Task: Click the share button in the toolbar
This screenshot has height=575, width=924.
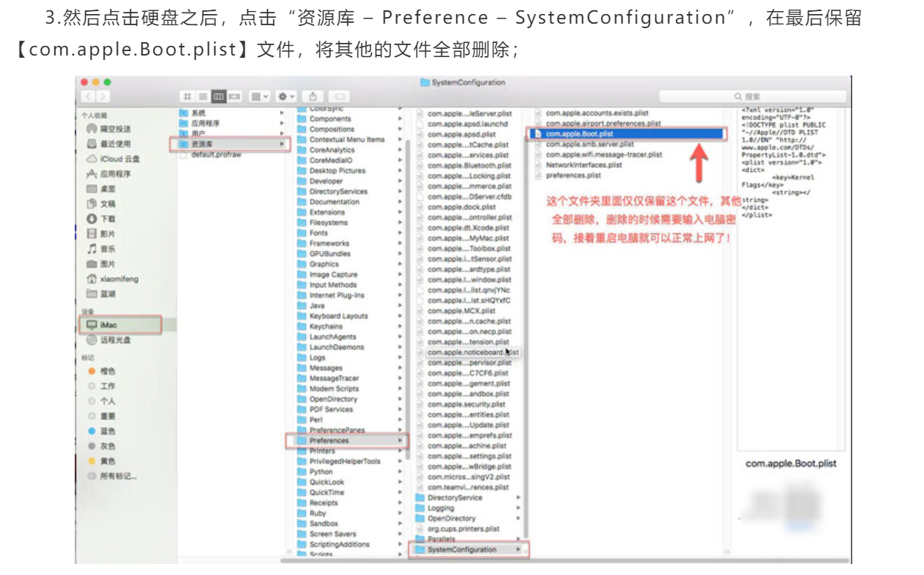Action: click(x=313, y=97)
